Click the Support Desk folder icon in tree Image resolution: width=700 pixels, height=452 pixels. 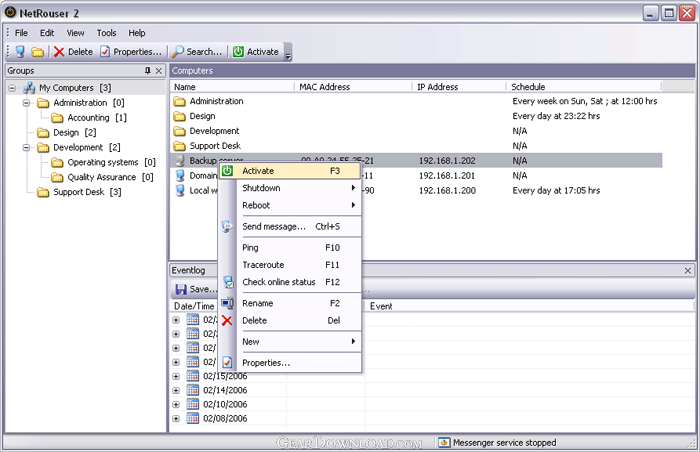pyautogui.click(x=43, y=192)
